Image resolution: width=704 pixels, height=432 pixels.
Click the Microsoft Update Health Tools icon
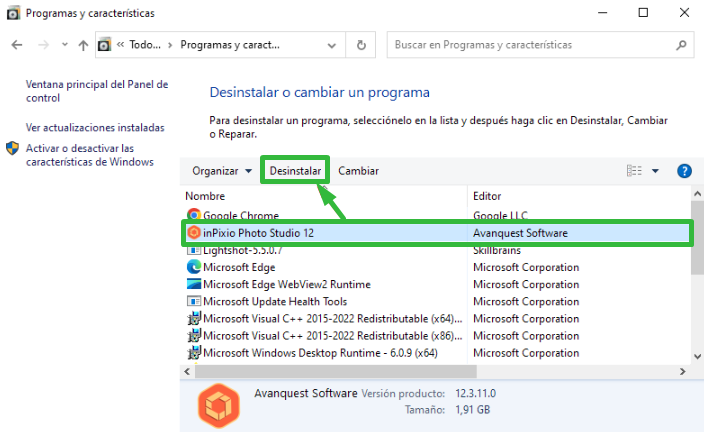pyautogui.click(x=194, y=301)
